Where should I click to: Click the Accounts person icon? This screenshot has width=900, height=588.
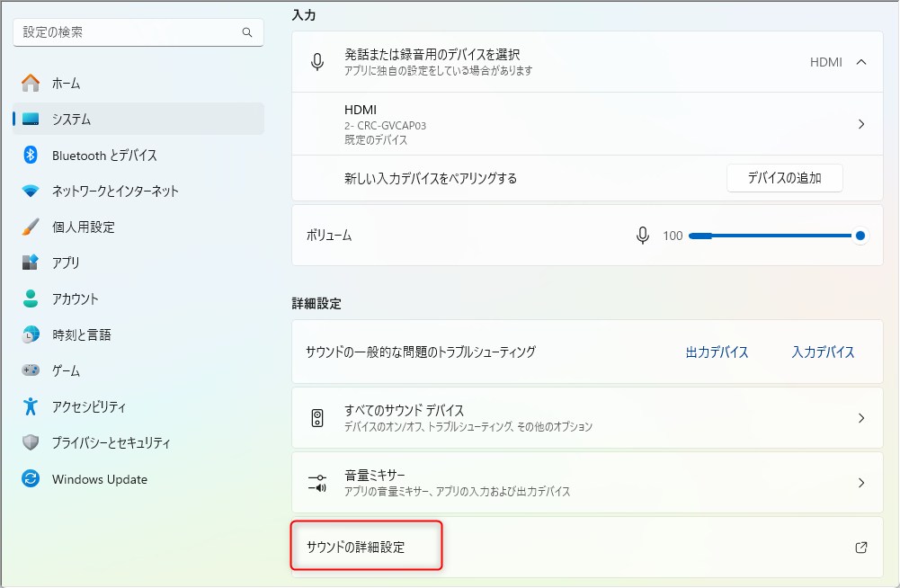click(31, 298)
